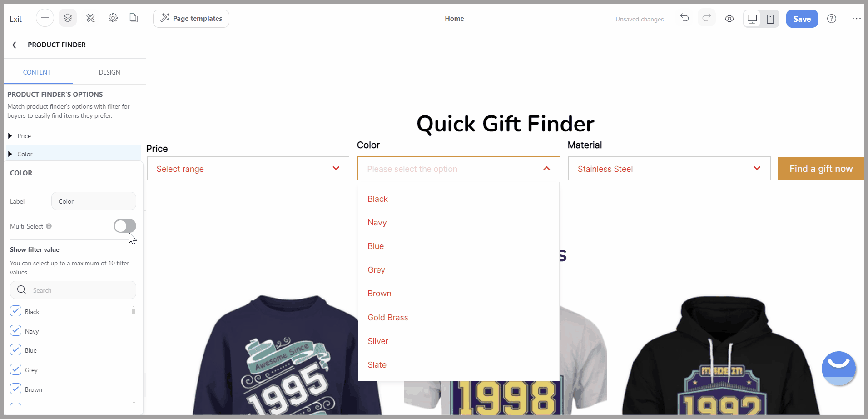This screenshot has width=868, height=419.
Task: Click the Save button
Action: pyautogui.click(x=802, y=19)
